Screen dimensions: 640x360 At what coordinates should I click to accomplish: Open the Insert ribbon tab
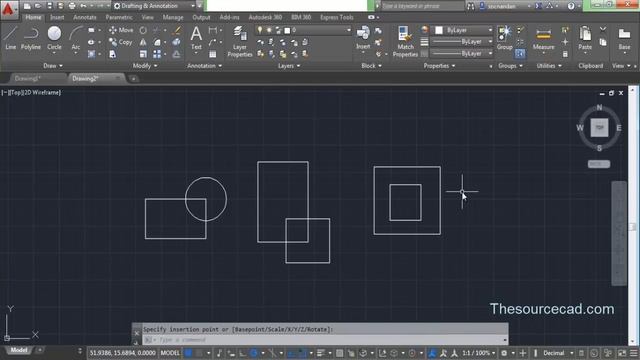click(x=57, y=17)
